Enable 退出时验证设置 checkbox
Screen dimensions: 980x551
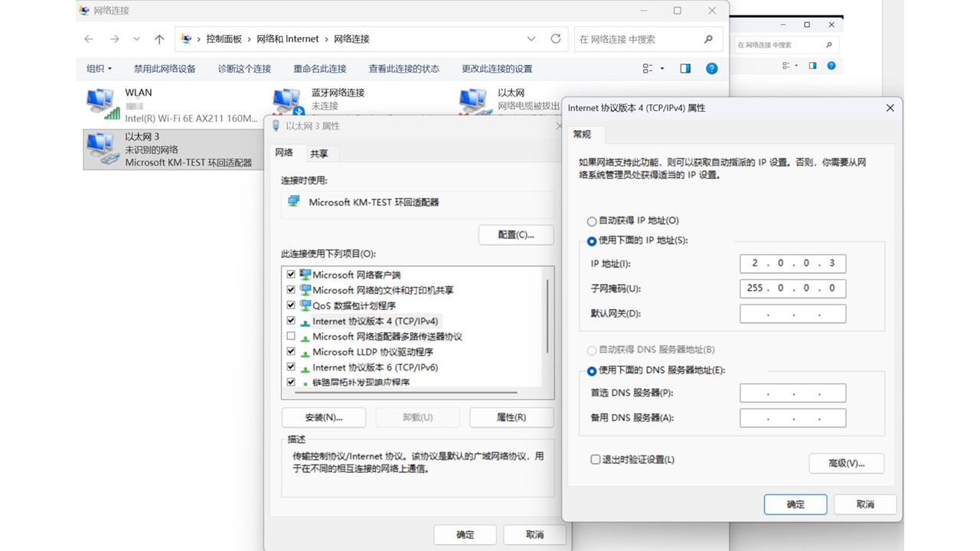point(595,460)
